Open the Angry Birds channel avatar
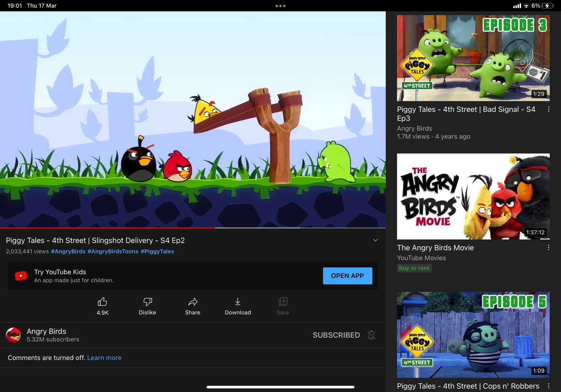561x392 pixels. click(13, 335)
